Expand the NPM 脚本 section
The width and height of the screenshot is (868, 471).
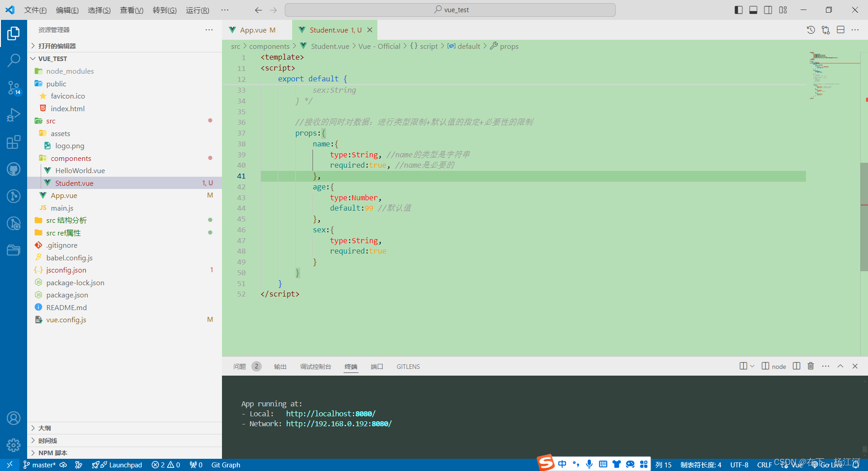click(x=124, y=452)
